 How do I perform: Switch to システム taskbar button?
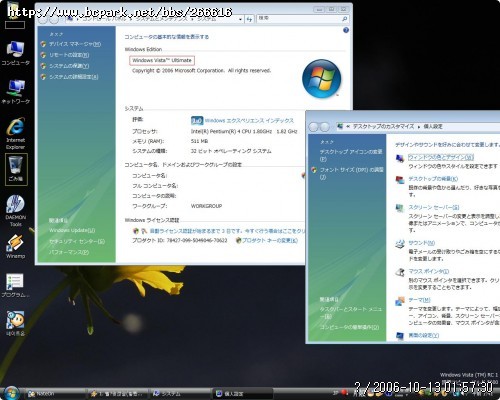181,394
